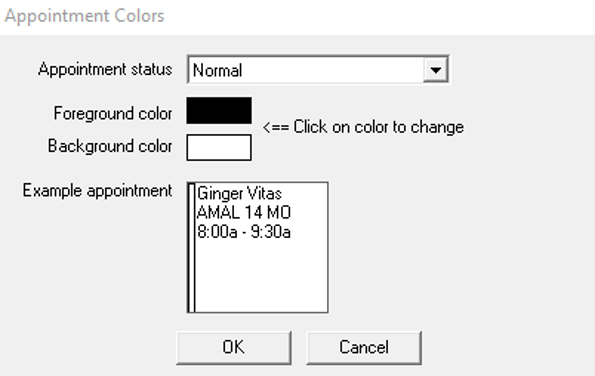Click the Normal status combo box field
Image resolution: width=595 pixels, height=376 pixels.
click(x=318, y=69)
